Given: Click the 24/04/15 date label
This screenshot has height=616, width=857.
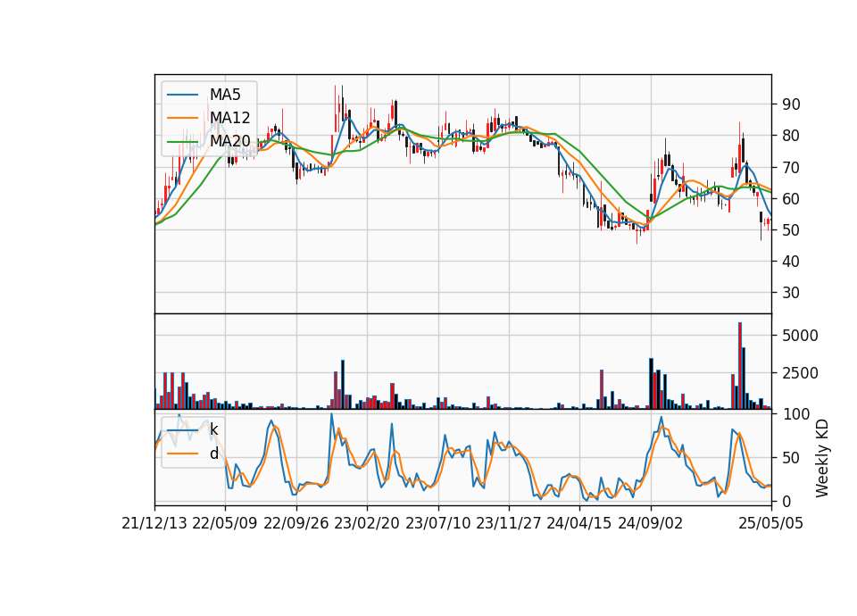Looking at the screenshot, I should (x=579, y=523).
